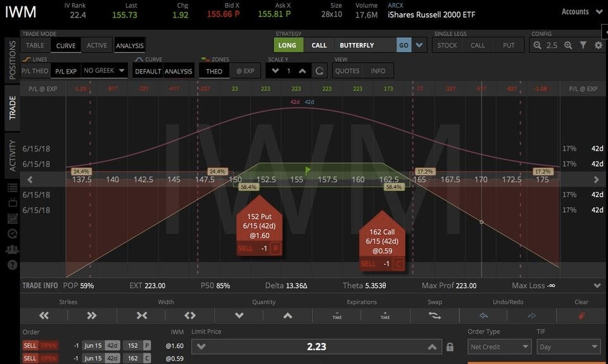Open the NO GREEK dropdown
The height and width of the screenshot is (364, 608).
[x=104, y=70]
